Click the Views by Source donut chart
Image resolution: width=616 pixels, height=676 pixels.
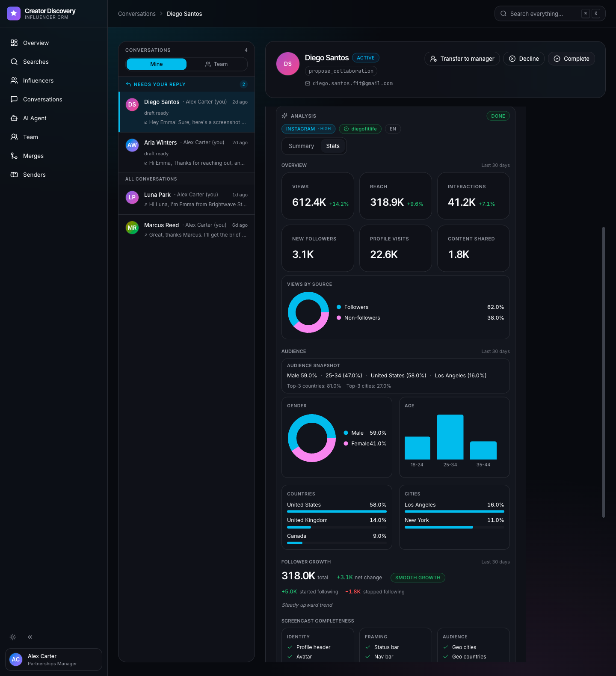click(x=308, y=312)
